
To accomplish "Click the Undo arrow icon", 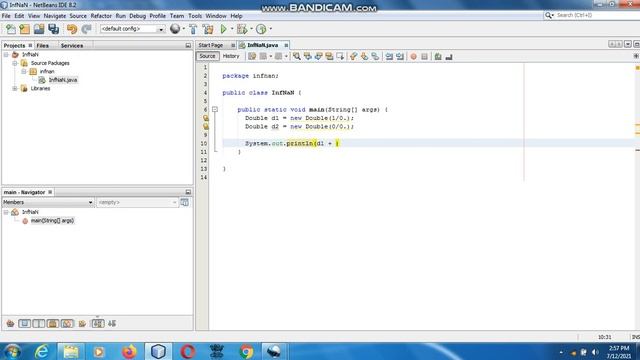I will pyautogui.click(x=72, y=29).
